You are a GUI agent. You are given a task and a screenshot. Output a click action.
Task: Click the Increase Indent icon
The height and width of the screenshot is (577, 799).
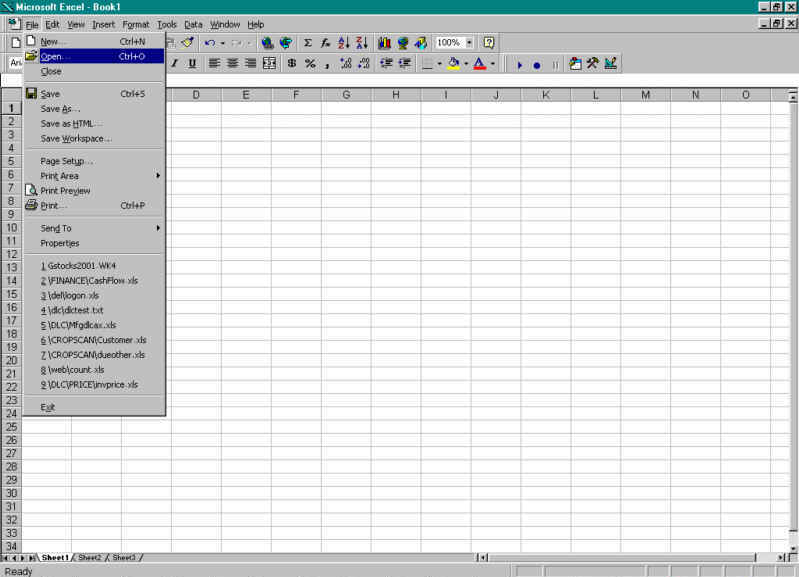(405, 63)
